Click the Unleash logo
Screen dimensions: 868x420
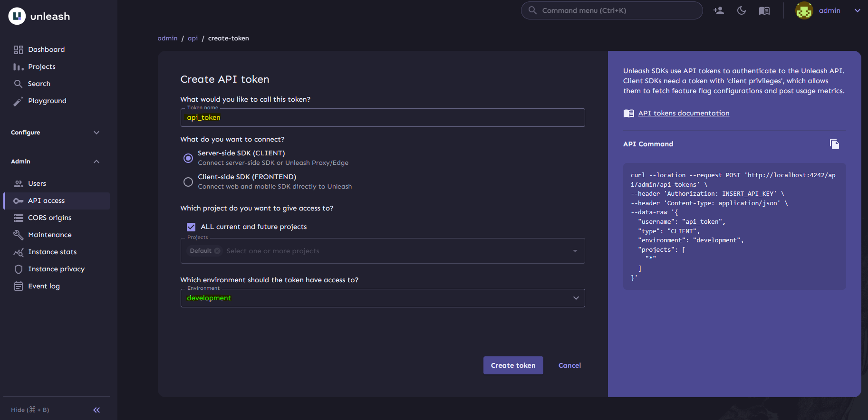[17, 16]
